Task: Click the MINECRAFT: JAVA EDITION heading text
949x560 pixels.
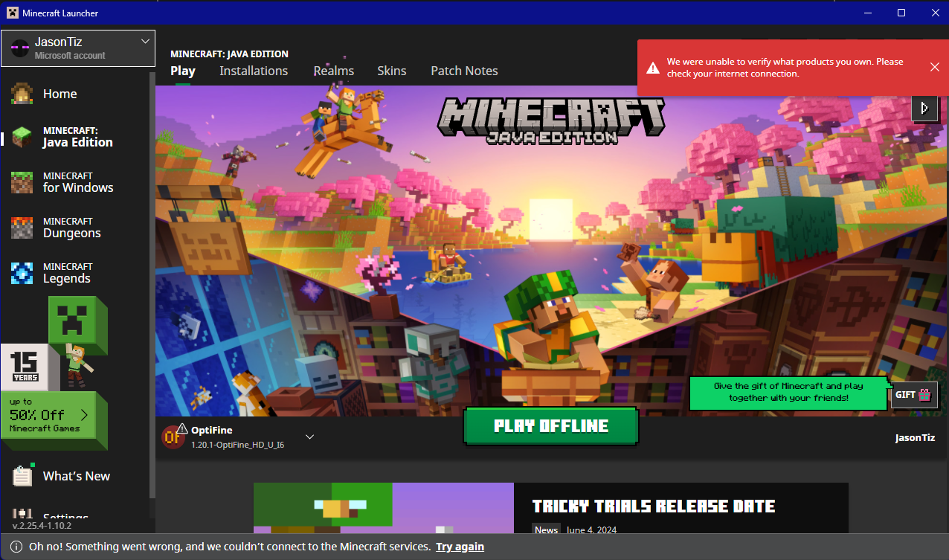Action: click(229, 54)
